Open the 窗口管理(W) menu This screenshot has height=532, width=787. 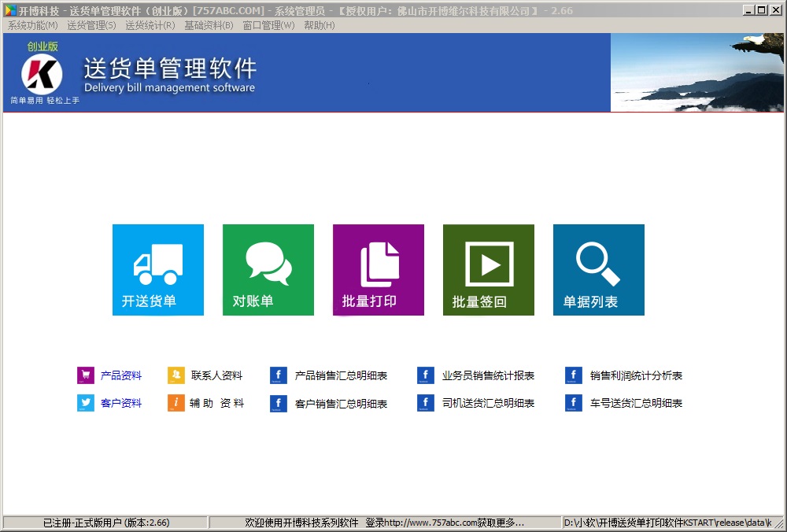tap(268, 26)
